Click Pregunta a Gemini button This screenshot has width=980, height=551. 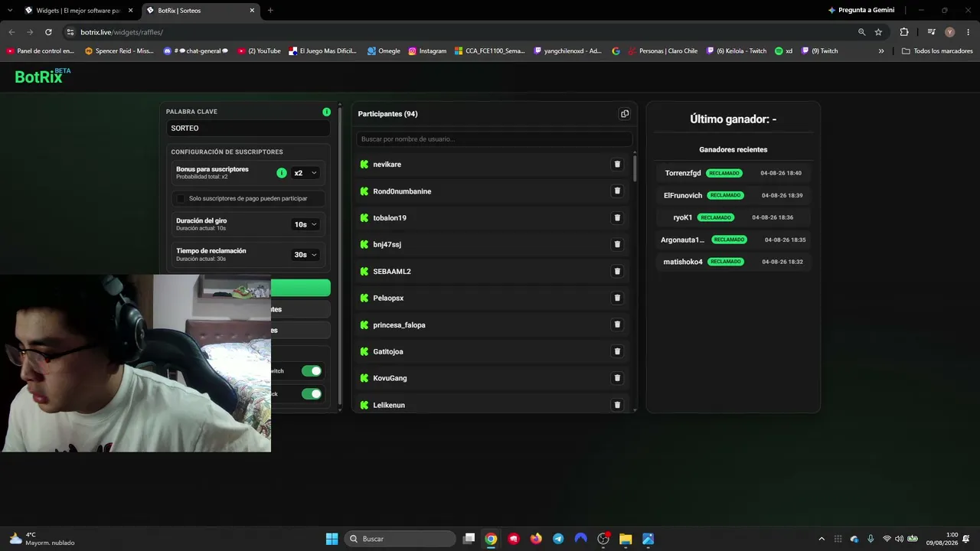(861, 11)
